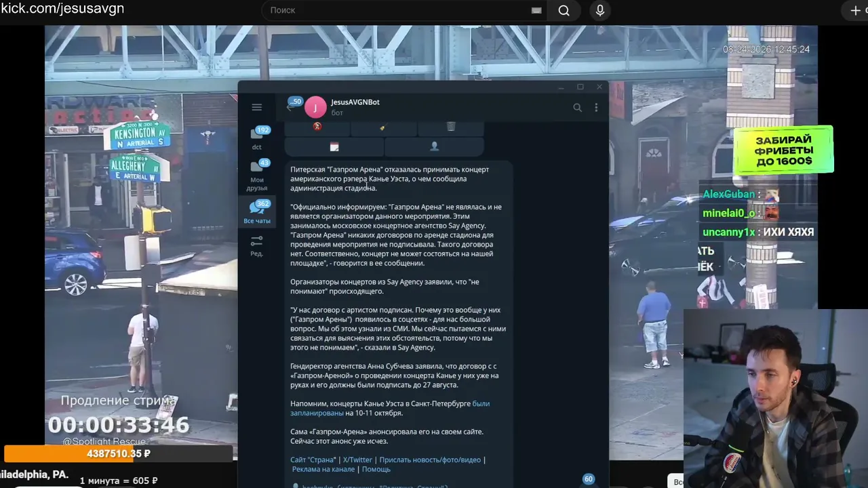Screen dimensions: 868x488
Task: Open the on-screen keyboard icon in search
Action: (x=536, y=10)
